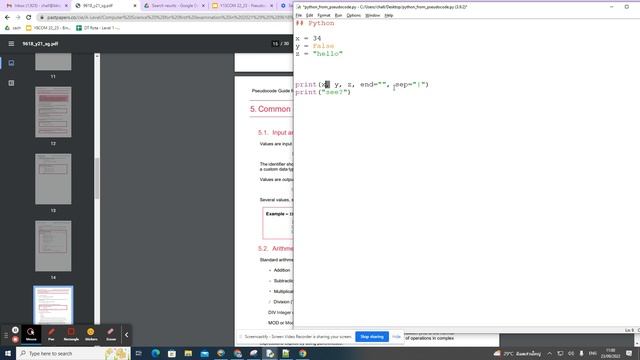Click the line x = 34 in editor
The image size is (640, 360).
tap(309, 38)
